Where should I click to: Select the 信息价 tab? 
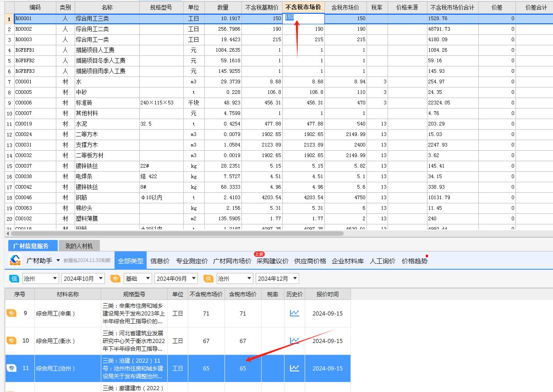(x=160, y=261)
